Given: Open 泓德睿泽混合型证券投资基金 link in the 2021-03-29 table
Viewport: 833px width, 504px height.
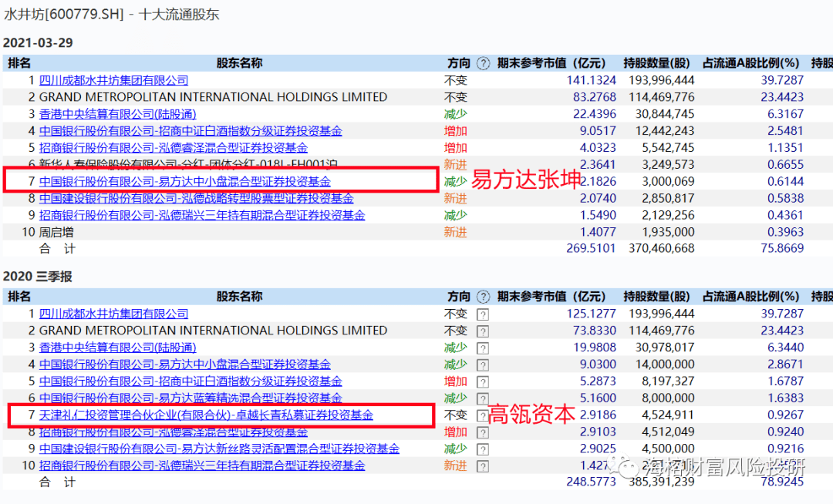Looking at the screenshot, I should click(174, 148).
